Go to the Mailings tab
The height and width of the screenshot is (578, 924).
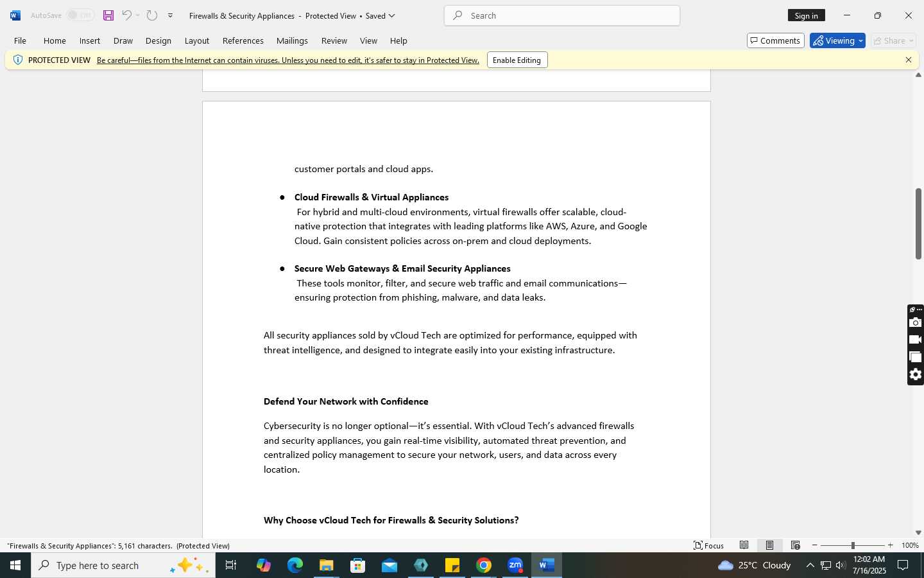[x=292, y=40]
